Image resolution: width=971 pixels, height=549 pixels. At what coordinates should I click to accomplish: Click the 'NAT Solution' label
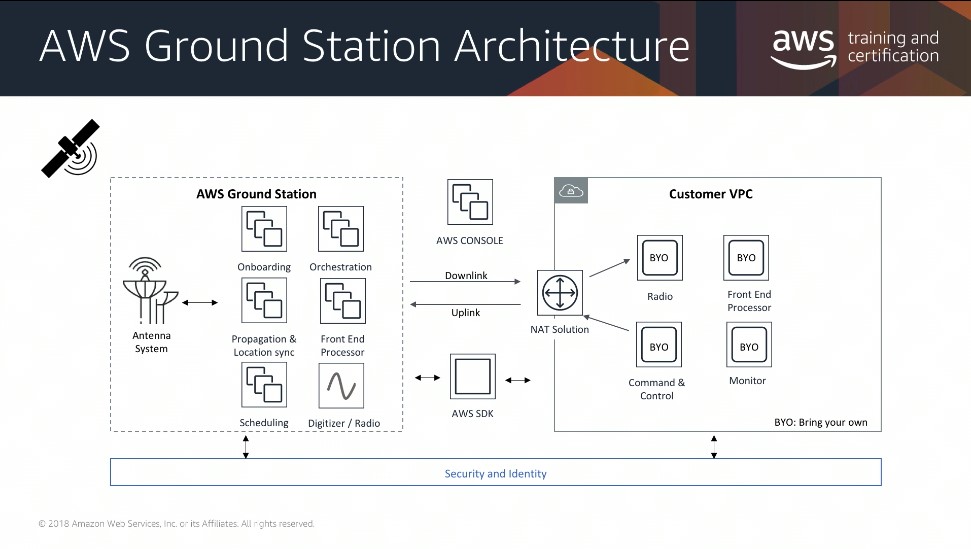pyautogui.click(x=559, y=329)
